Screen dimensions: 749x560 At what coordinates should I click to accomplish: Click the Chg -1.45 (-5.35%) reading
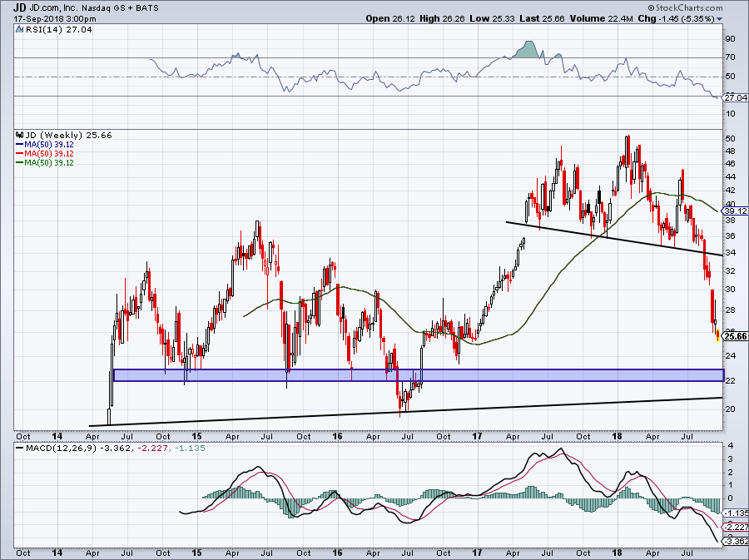click(677, 18)
